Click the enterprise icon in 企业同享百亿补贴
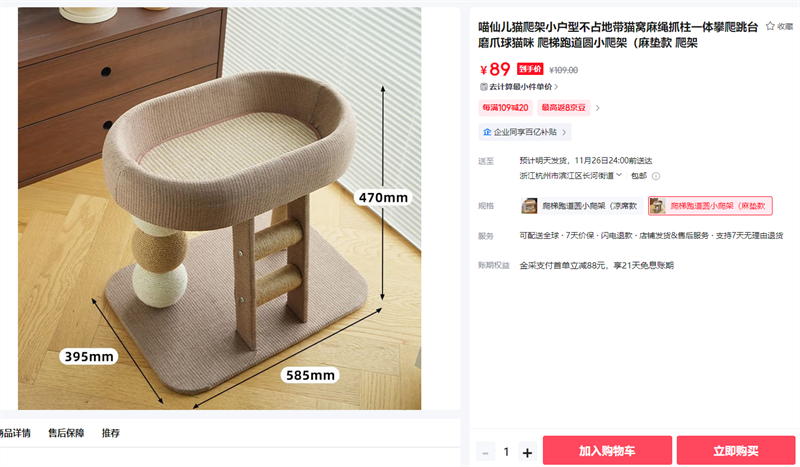The image size is (800, 467). pos(487,132)
